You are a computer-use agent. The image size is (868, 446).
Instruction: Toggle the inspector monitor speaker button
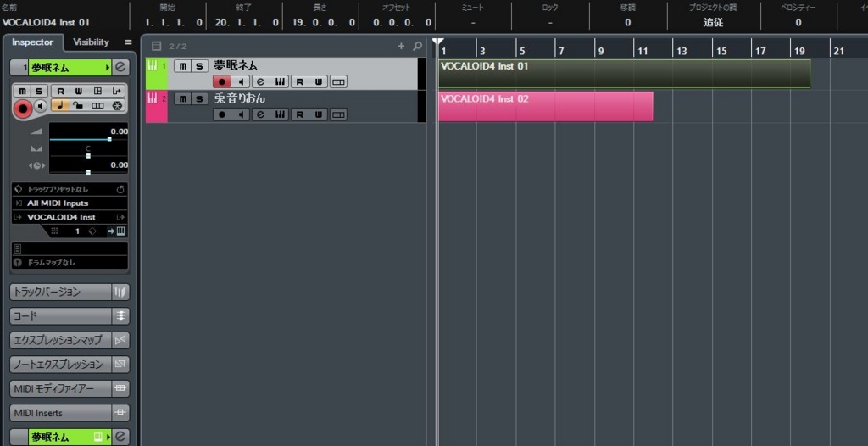[41, 106]
